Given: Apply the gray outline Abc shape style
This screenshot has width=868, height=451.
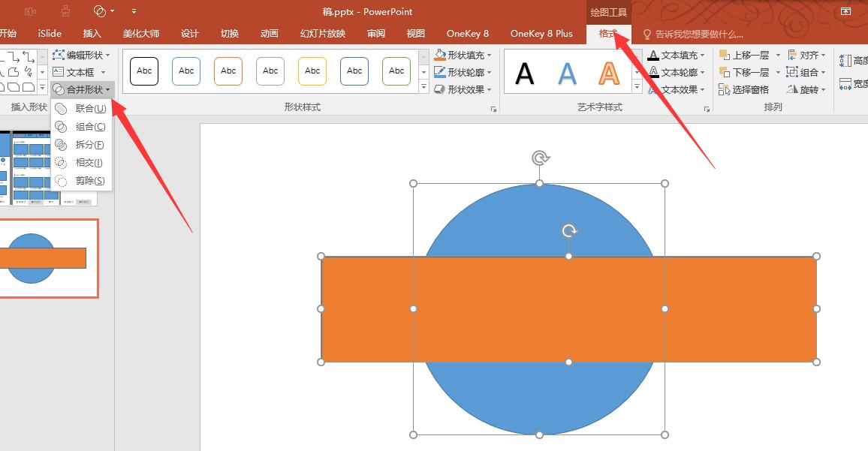Looking at the screenshot, I should coord(270,71).
